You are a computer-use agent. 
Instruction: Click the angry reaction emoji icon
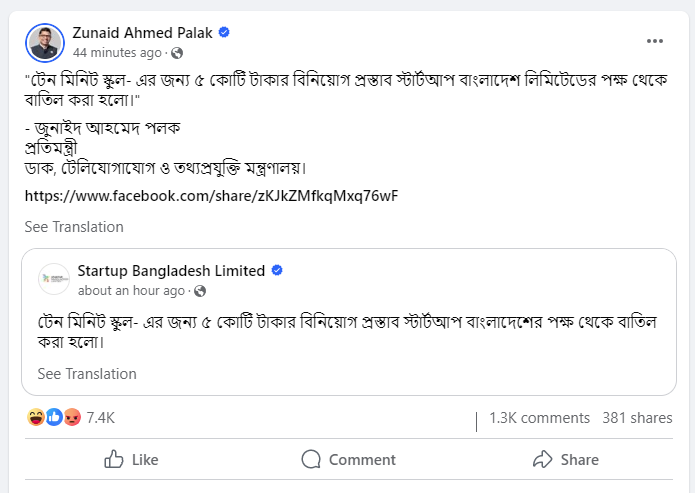[71, 417]
